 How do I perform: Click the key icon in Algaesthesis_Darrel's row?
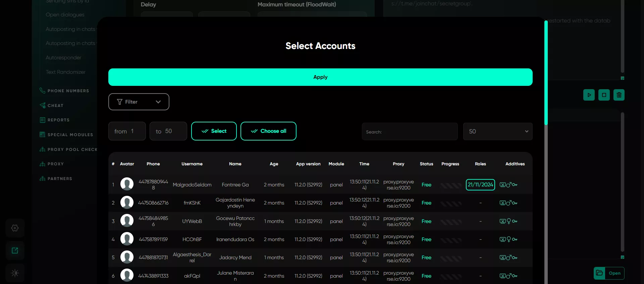[x=515, y=258]
